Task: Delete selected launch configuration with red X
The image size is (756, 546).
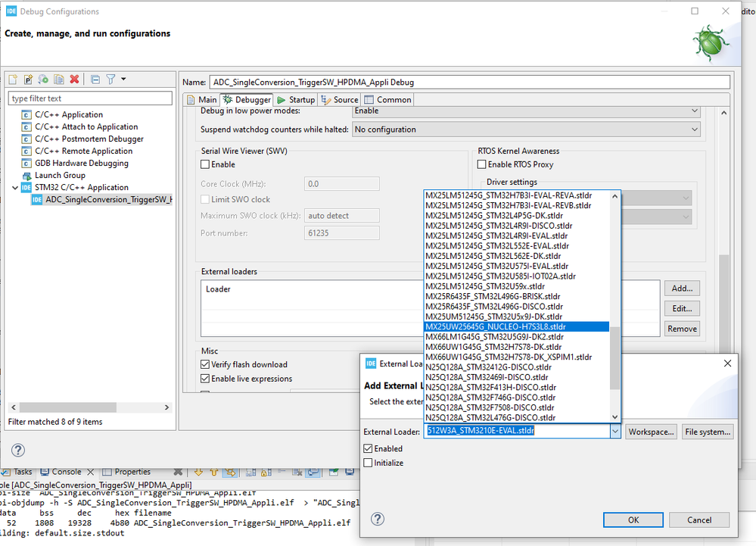Action: pos(74,79)
